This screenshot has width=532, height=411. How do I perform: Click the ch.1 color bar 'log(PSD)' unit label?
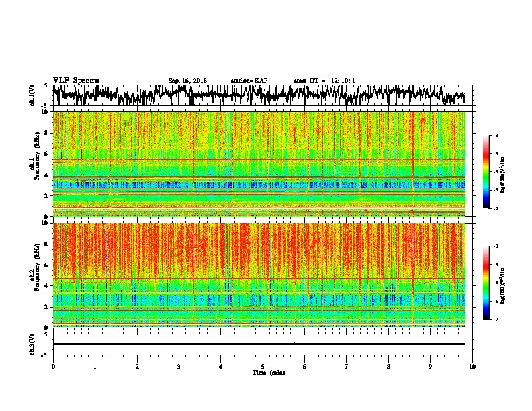tap(502, 175)
